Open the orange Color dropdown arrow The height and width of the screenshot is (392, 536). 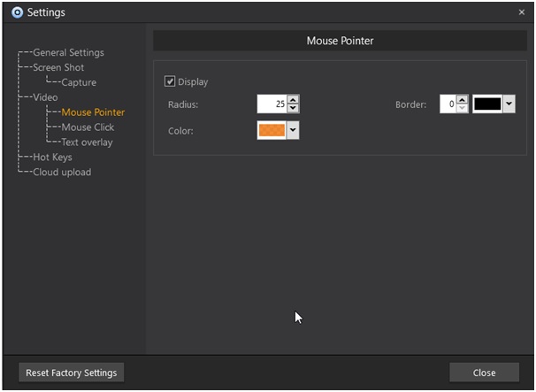coord(293,130)
